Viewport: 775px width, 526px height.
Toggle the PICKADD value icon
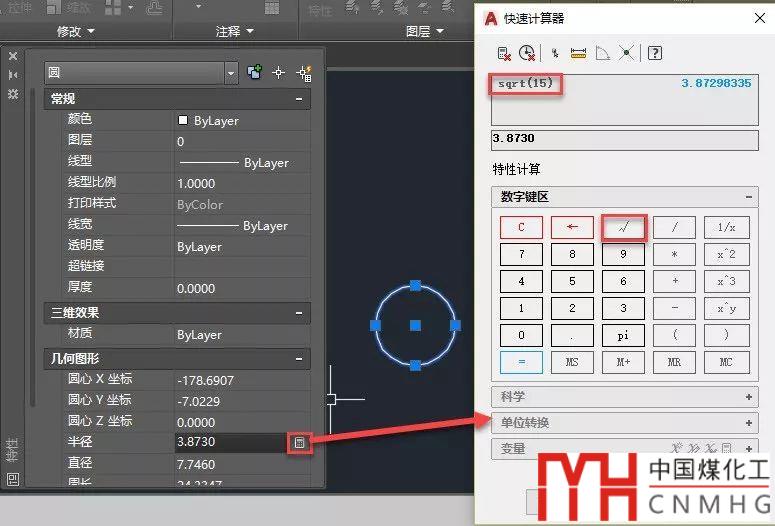tap(255, 73)
